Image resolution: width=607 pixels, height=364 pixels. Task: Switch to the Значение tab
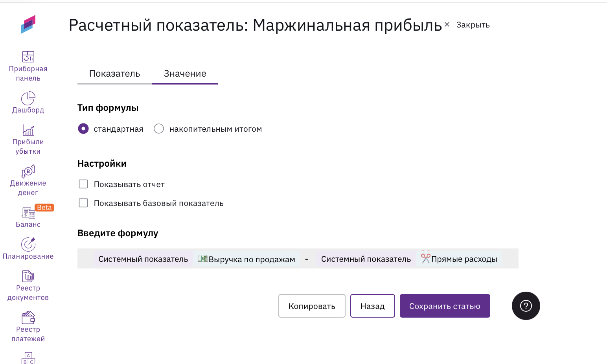tap(185, 74)
